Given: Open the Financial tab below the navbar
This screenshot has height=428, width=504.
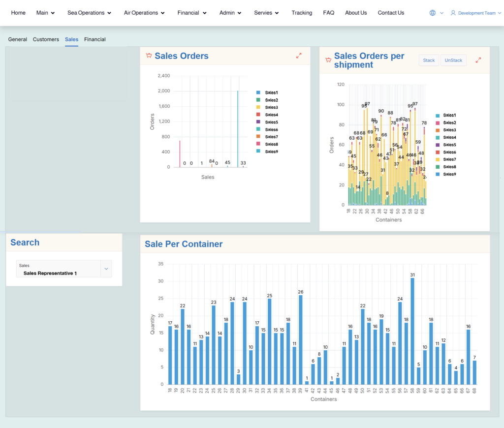Looking at the screenshot, I should pos(94,39).
